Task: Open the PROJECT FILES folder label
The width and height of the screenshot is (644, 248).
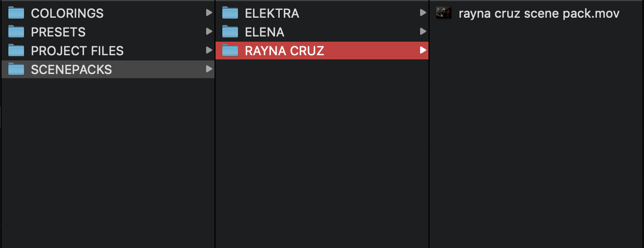Action: (x=77, y=51)
